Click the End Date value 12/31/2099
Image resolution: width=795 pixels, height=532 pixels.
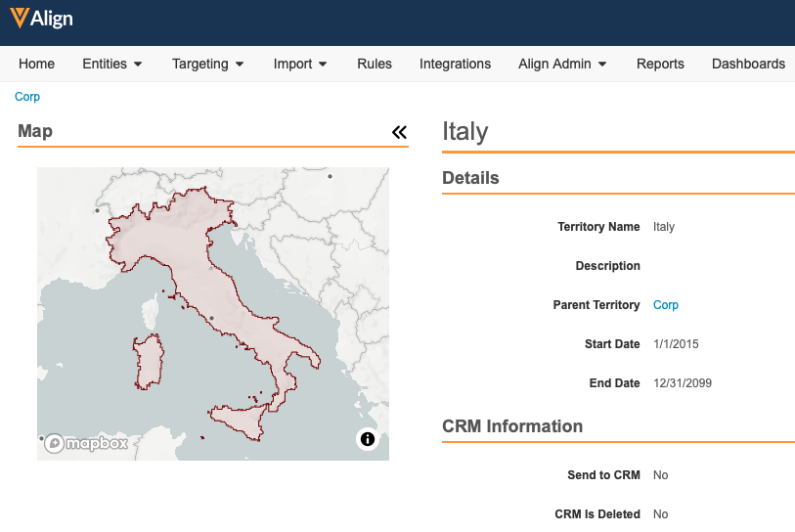(x=683, y=383)
